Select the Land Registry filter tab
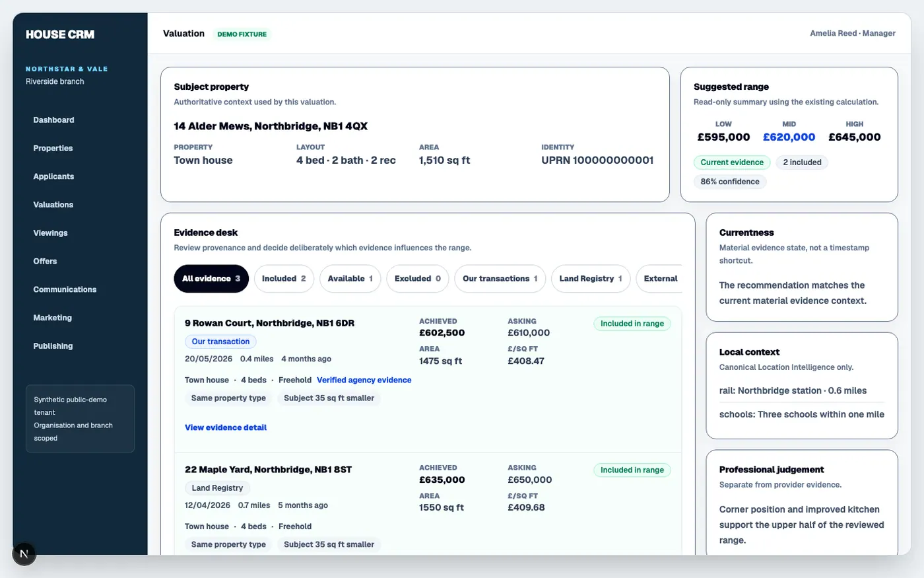The image size is (924, 578). pos(591,279)
